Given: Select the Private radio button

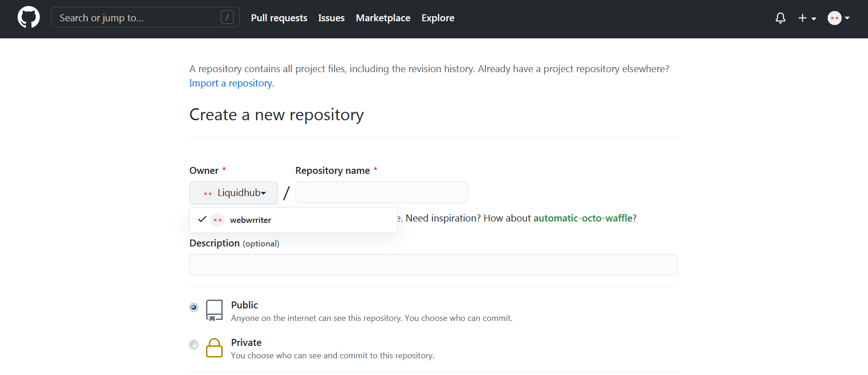Looking at the screenshot, I should pyautogui.click(x=194, y=345).
